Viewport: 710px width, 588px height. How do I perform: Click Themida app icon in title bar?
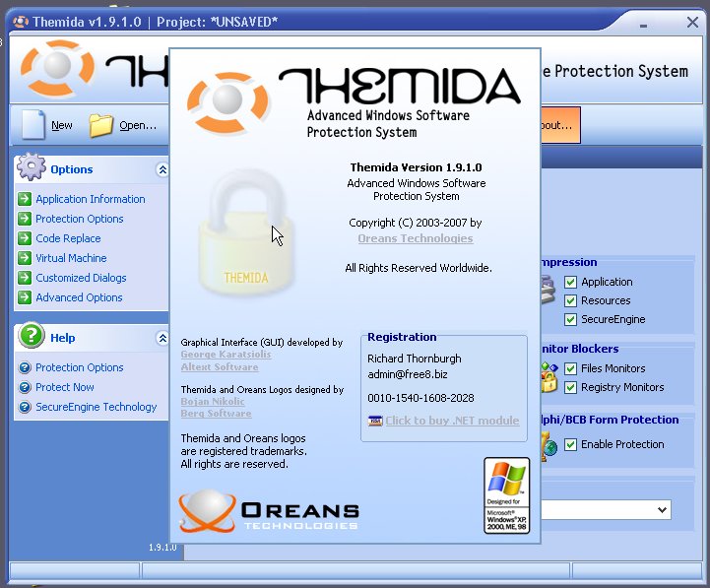(21, 22)
